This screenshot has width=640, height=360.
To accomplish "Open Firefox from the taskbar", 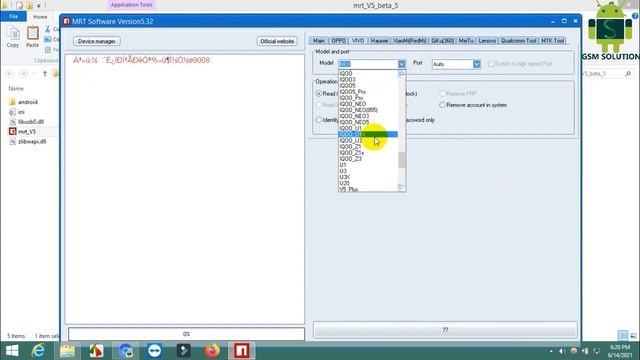I will click(x=212, y=351).
